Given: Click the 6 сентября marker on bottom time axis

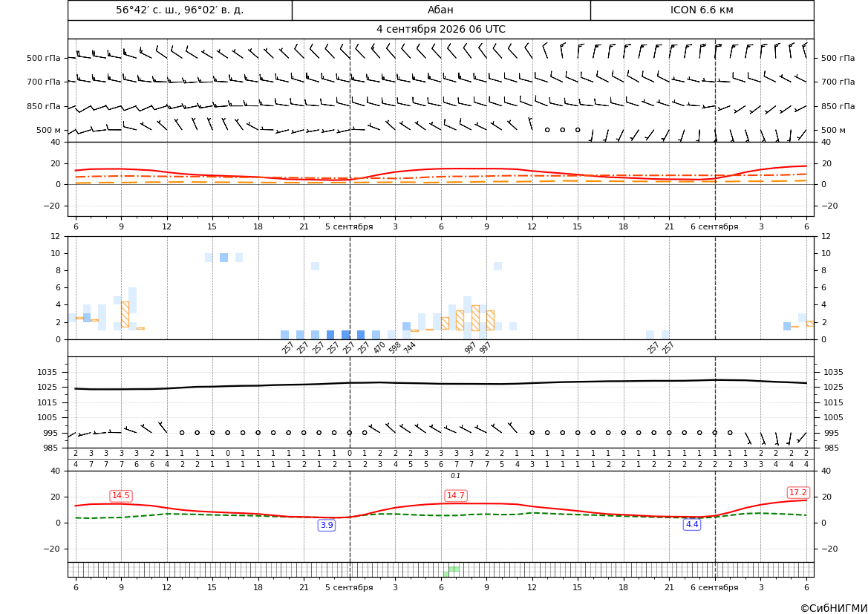Looking at the screenshot, I should [714, 587].
